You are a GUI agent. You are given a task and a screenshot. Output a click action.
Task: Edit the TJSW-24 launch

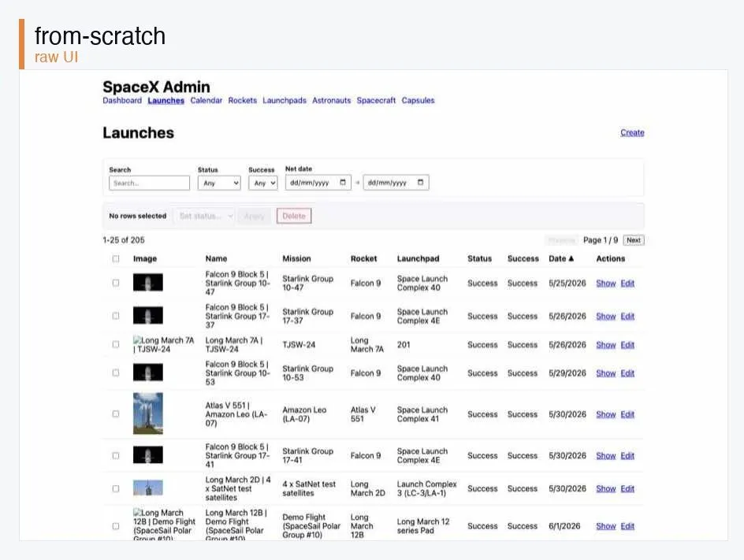(x=627, y=345)
